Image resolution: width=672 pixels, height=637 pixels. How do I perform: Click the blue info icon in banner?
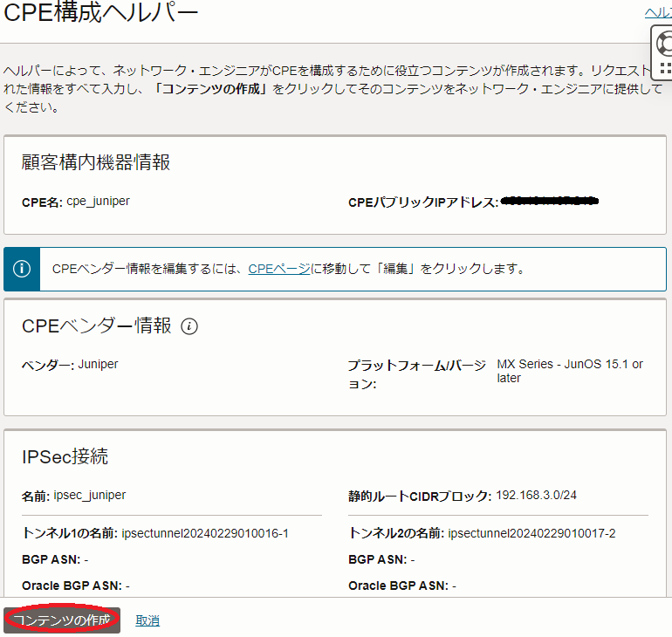coord(22,269)
